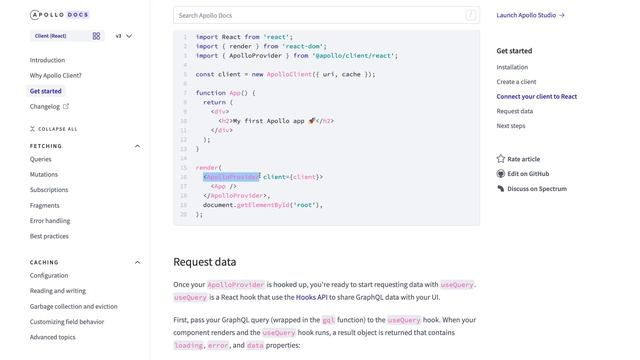Open Advanced topics page

53,337
